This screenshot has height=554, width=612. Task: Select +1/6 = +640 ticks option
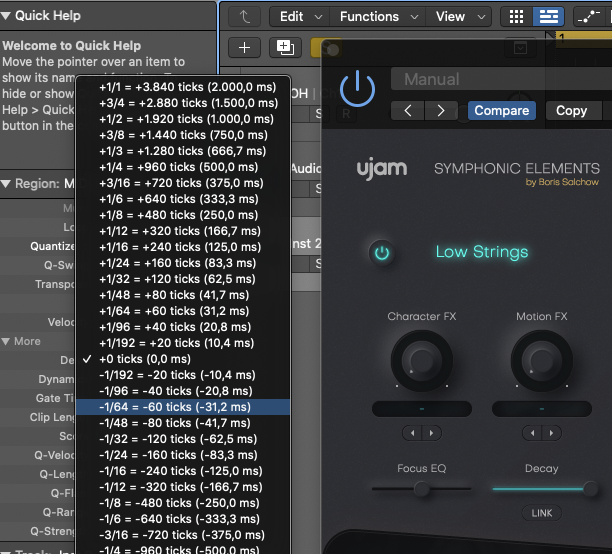pos(183,199)
